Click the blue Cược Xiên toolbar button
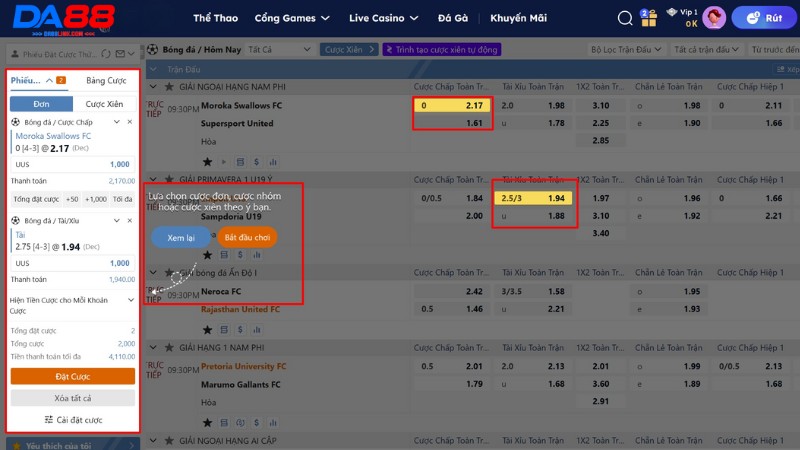 349,49
